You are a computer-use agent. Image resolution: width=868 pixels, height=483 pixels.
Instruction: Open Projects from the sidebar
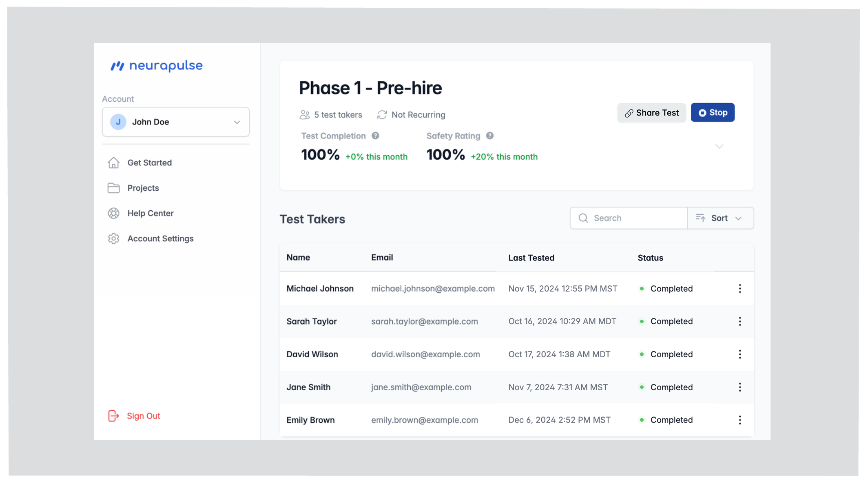click(x=143, y=188)
